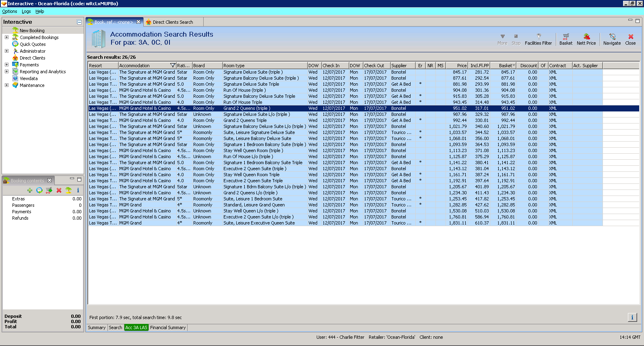Viewport: 644px width, 346px height.
Task: Switch to the Summary bottom tab
Action: pyautogui.click(x=97, y=327)
